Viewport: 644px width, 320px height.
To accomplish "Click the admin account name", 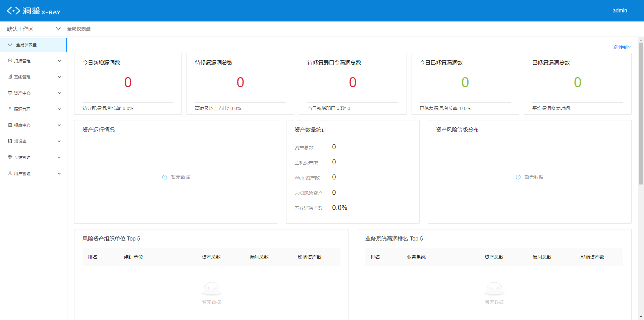I will pyautogui.click(x=620, y=11).
